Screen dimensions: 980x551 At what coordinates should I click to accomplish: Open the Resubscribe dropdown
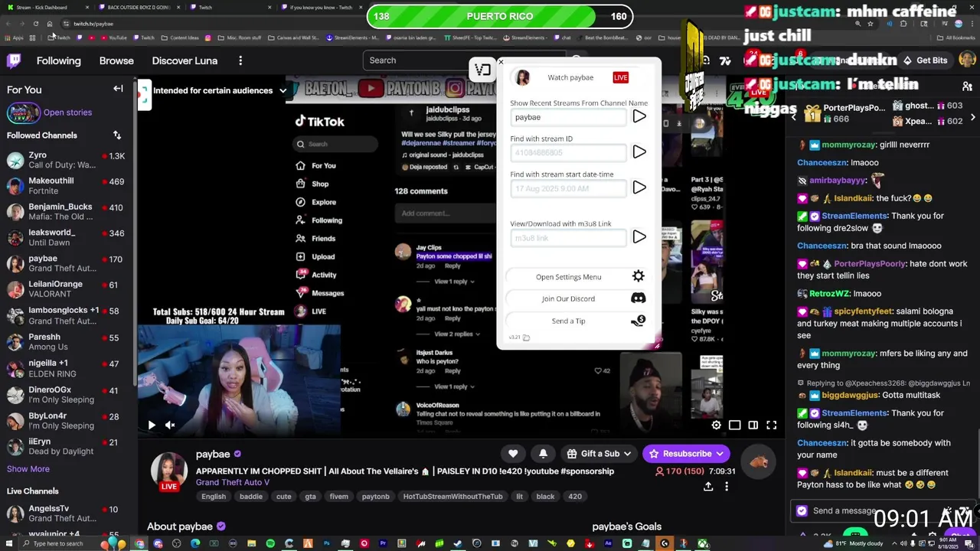(x=686, y=454)
